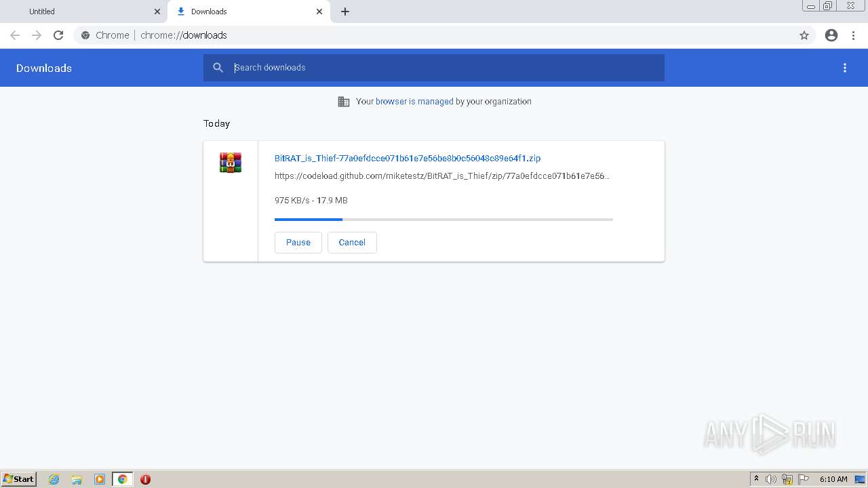Image resolution: width=868 pixels, height=488 pixels.
Task: Open a new tab with the plus button
Action: (345, 12)
